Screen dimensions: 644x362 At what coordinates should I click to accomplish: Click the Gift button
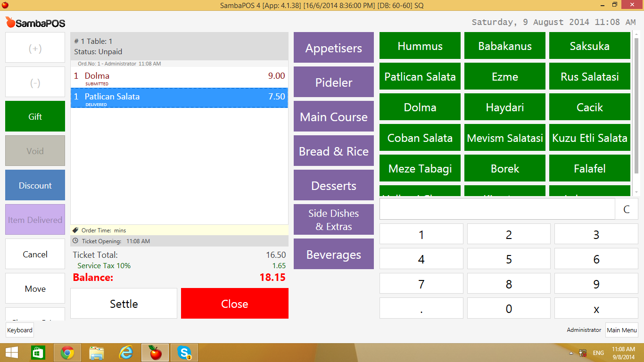click(x=35, y=116)
